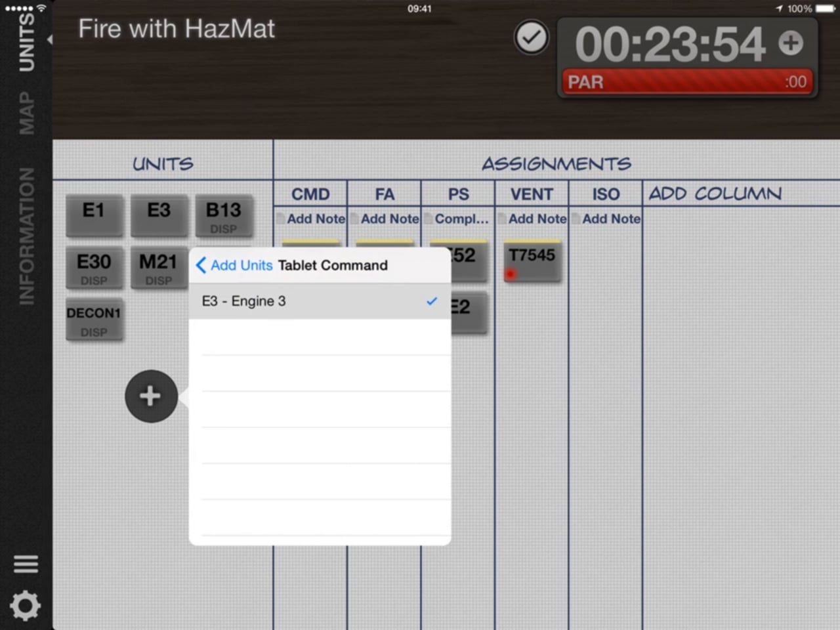The height and width of the screenshot is (630, 840).
Task: Toggle the E3 - Engine 3 checkmark
Action: coord(431,301)
